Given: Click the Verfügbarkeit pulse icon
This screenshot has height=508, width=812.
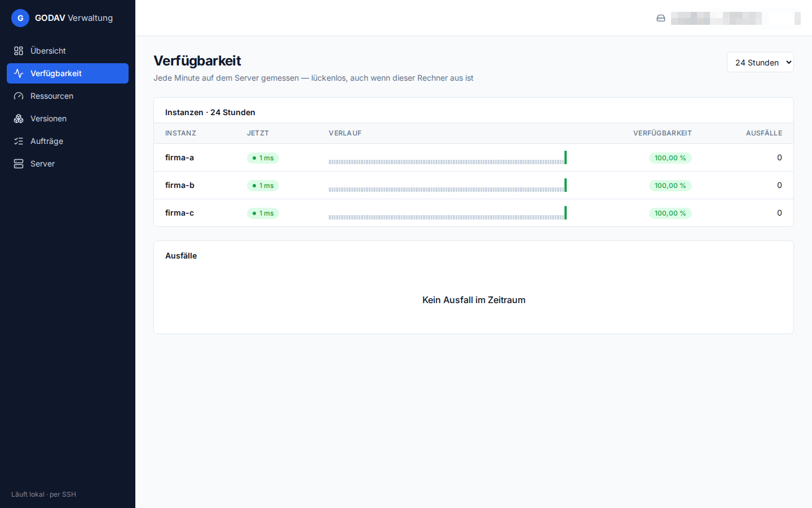Looking at the screenshot, I should coord(19,73).
